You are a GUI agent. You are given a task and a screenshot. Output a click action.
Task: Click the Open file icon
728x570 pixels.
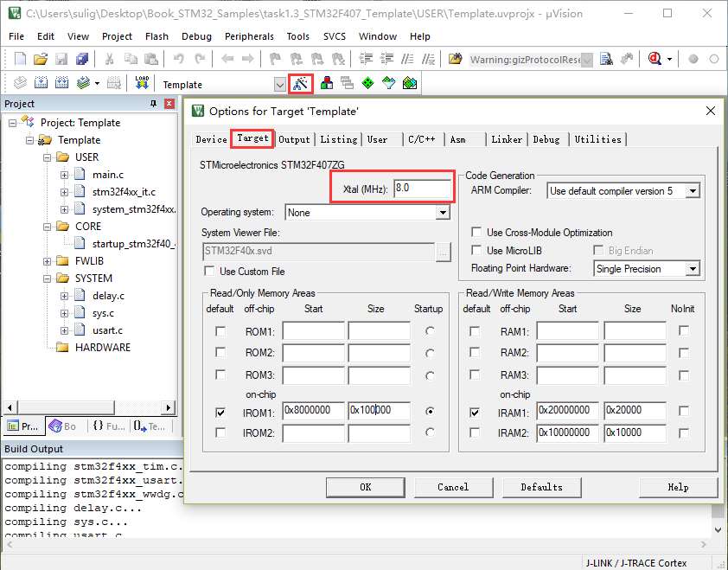click(41, 59)
